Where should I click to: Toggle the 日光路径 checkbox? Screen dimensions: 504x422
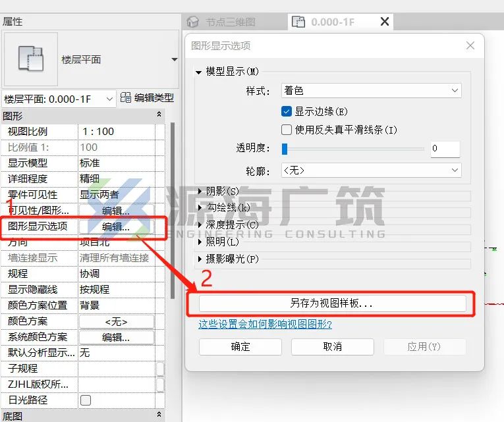(x=86, y=400)
